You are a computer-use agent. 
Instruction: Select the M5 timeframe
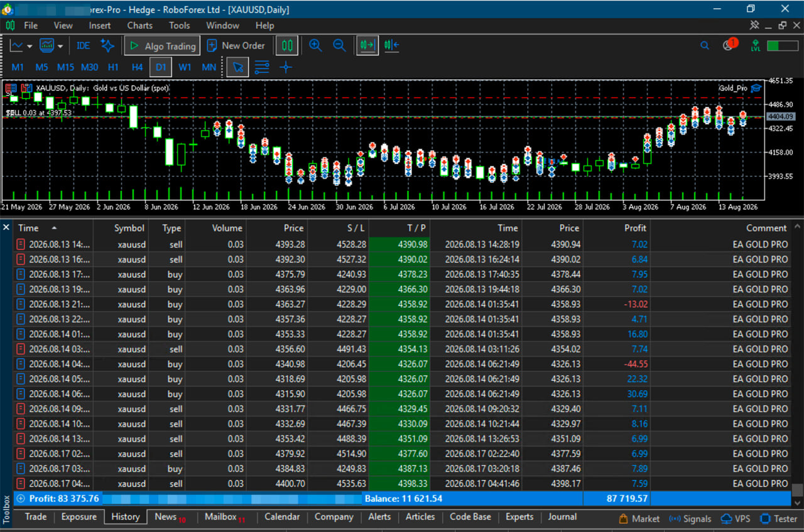click(x=41, y=67)
